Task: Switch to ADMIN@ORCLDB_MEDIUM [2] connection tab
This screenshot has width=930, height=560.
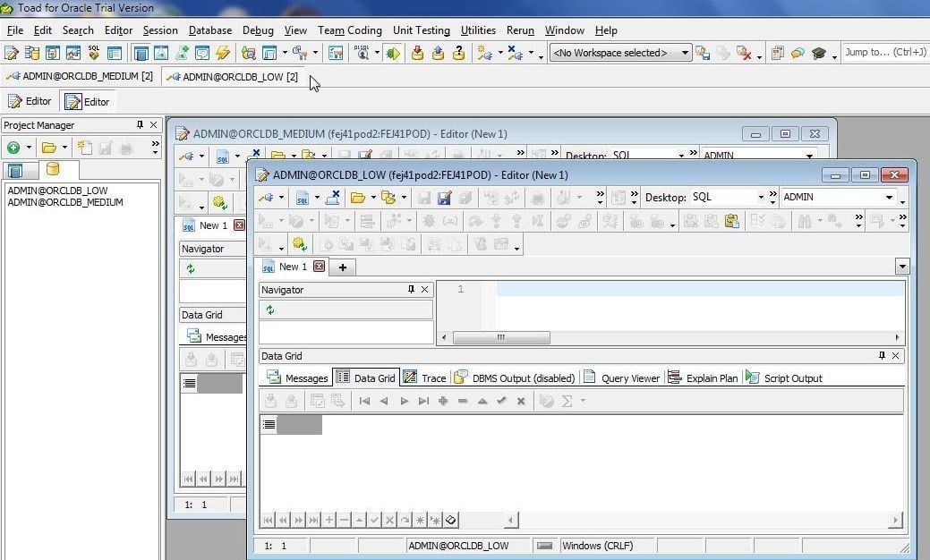Action: [x=80, y=76]
